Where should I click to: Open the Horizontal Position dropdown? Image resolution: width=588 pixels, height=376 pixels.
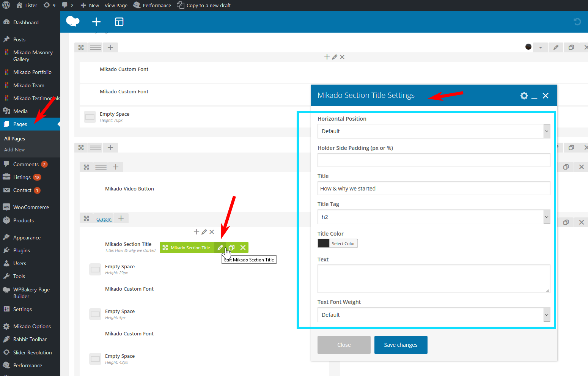tap(434, 131)
